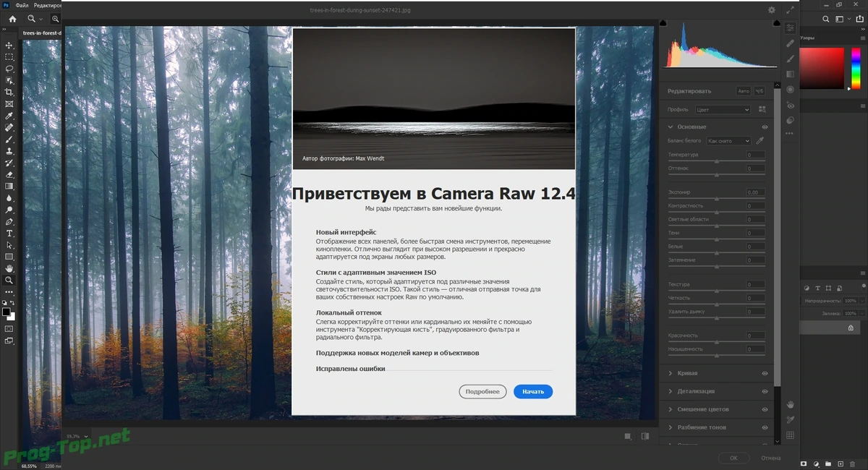
Task: Select the Gradient tool in Photoshop toolbar
Action: (x=9, y=186)
